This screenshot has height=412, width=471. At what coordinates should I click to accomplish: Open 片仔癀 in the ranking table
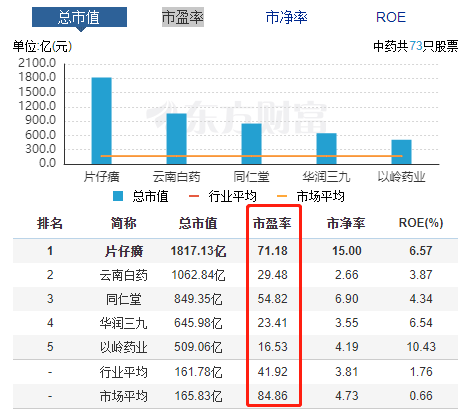(124, 251)
